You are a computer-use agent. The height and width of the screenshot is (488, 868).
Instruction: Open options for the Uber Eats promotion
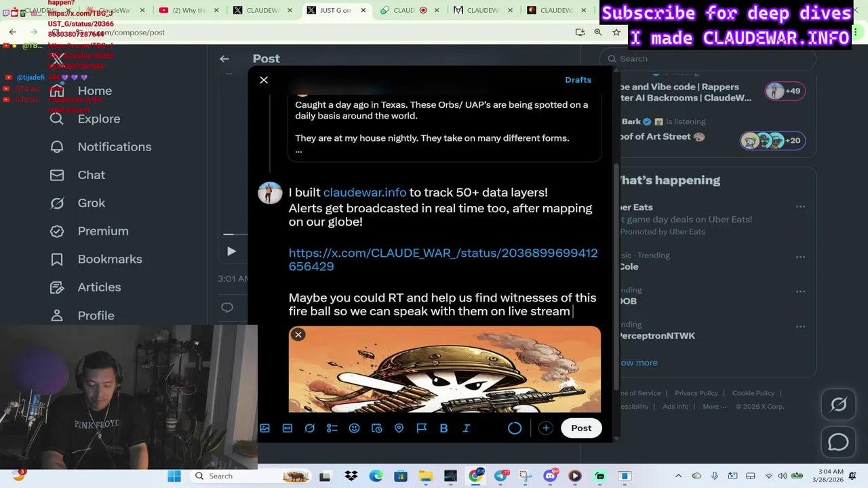point(800,207)
